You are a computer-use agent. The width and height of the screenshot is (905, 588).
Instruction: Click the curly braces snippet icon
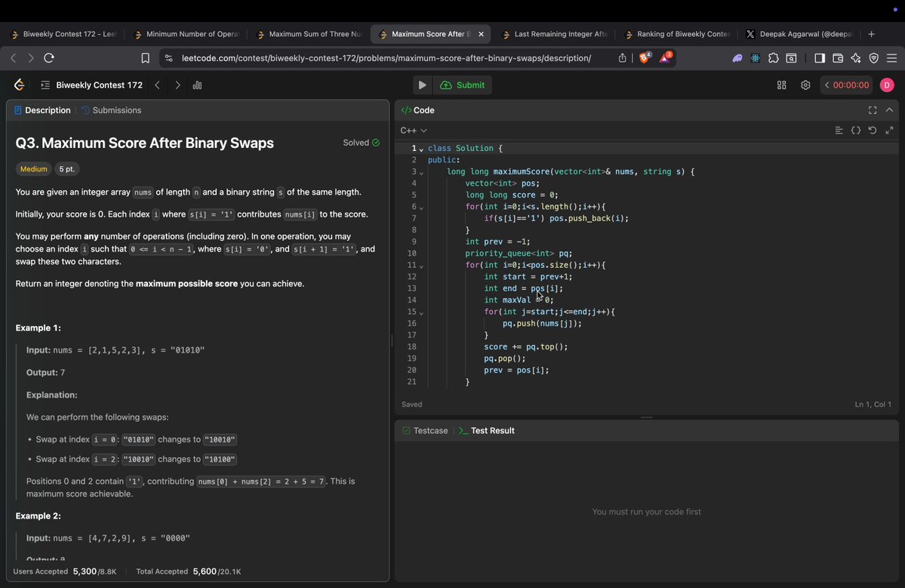point(856,131)
